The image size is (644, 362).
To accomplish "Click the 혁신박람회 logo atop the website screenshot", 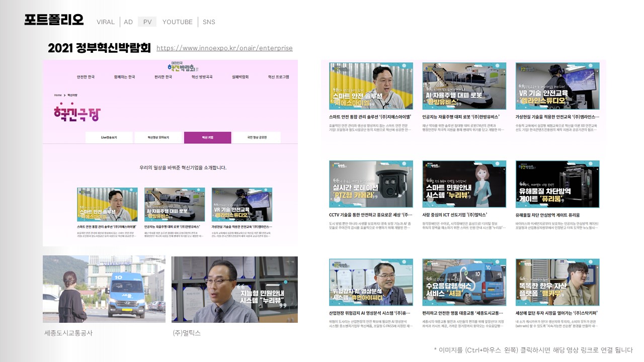I will click(x=183, y=66).
